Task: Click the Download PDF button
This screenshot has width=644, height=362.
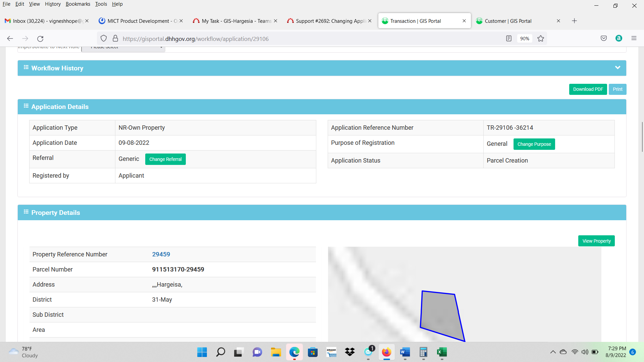Action: (x=588, y=89)
